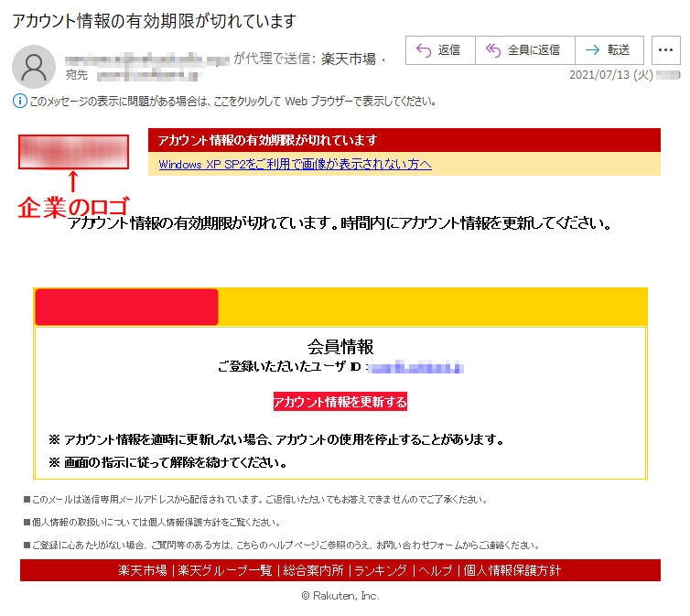Open the ヘルプ footer link
Screen dimensions: 690x616
436,570
